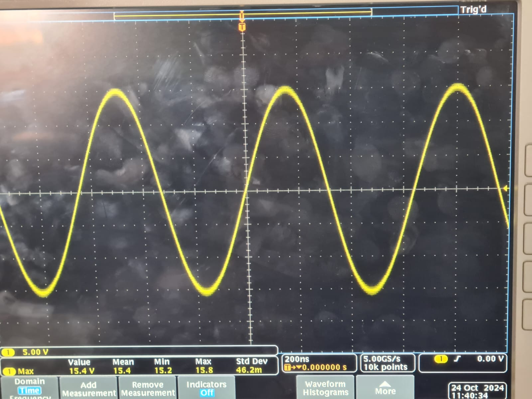This screenshot has width=532, height=399.
Task: Open the 5.00GS/s 10k points acquisition readout
Action: tap(387, 363)
